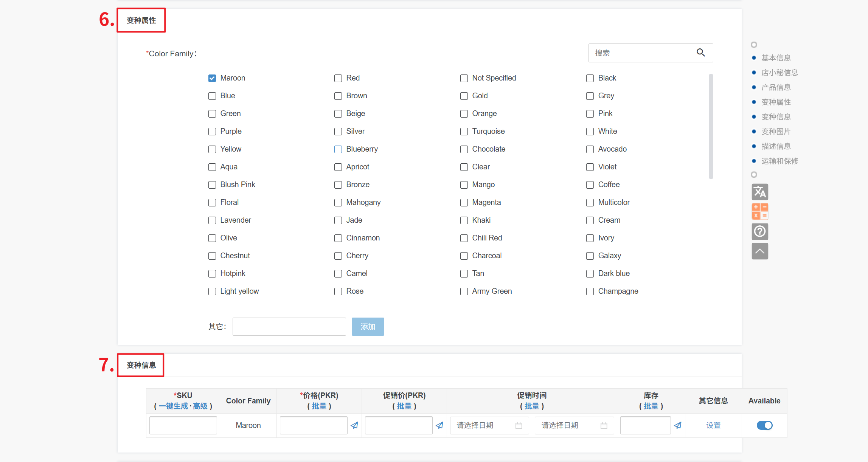Click the search magnifier icon
Viewport: 868px width, 462px height.
click(x=700, y=53)
